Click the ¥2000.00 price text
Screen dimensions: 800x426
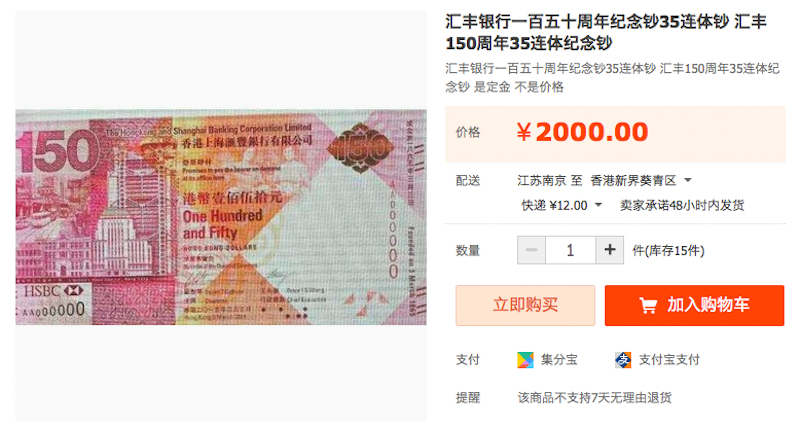[582, 132]
